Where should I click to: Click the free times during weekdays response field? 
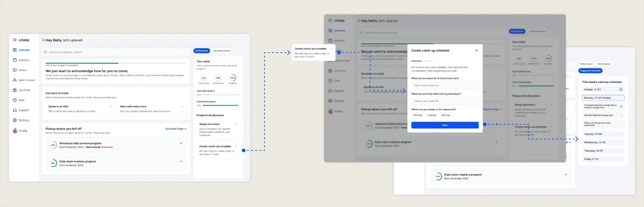(x=445, y=101)
